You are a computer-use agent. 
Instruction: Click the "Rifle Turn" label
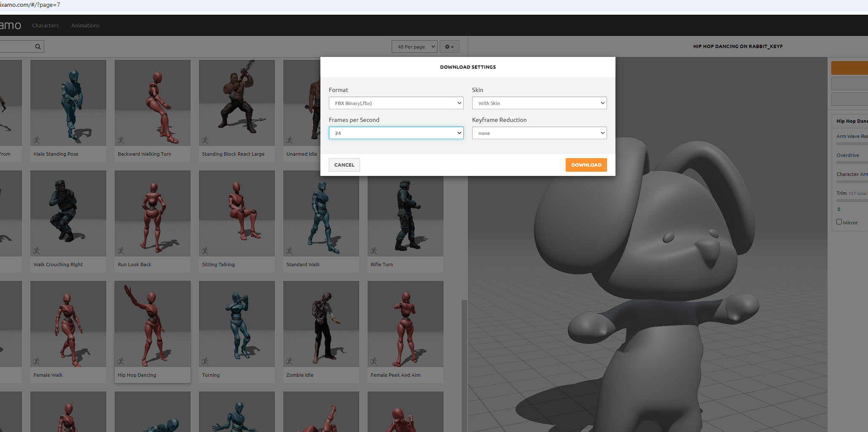(x=382, y=265)
